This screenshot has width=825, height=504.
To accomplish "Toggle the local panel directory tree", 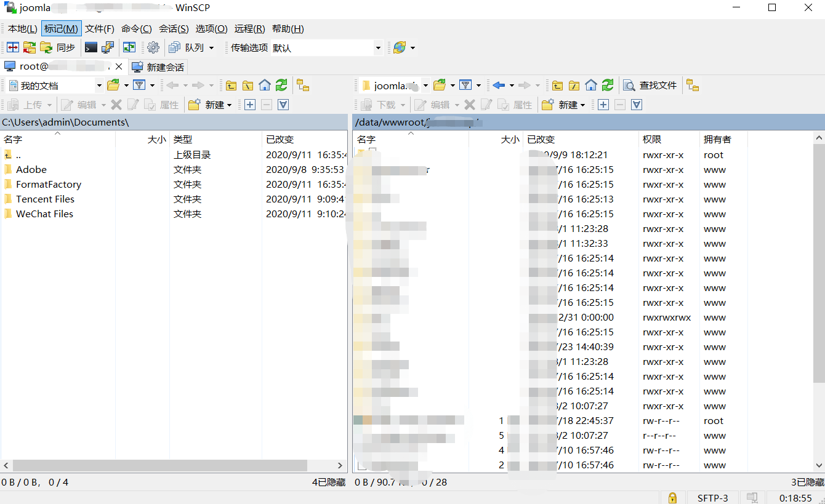I will pyautogui.click(x=303, y=86).
